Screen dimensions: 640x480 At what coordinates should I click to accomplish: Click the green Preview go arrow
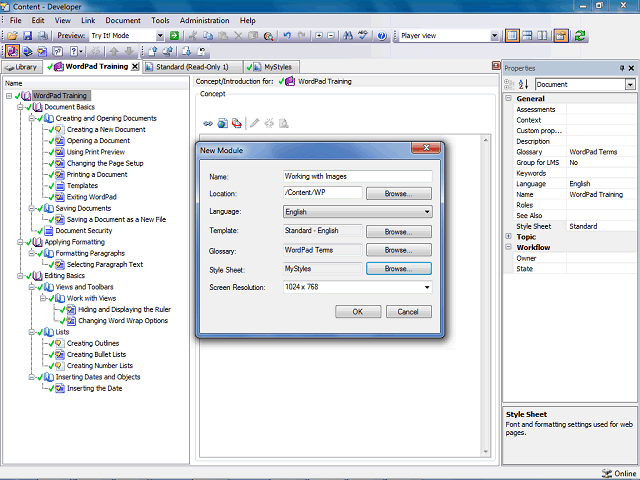coord(174,36)
